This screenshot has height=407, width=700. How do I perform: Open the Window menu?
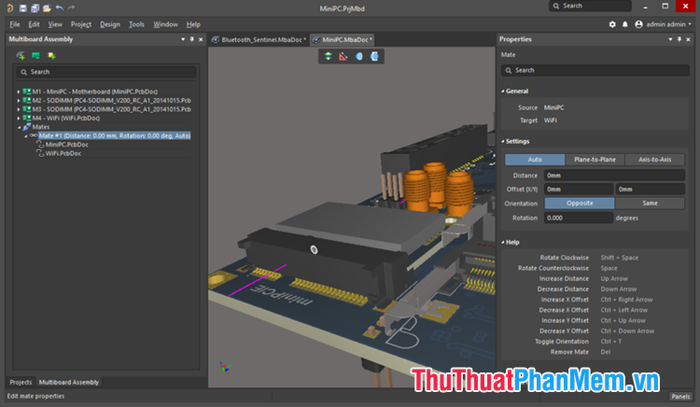point(165,24)
